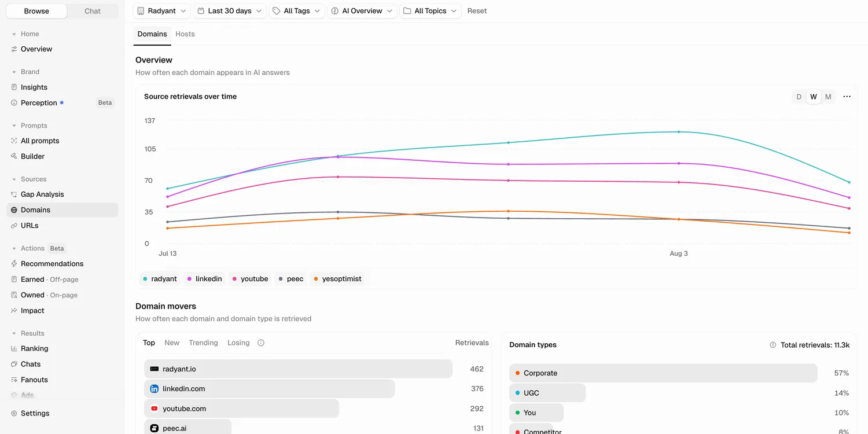Click the YouTube logo icon
The height and width of the screenshot is (434, 868).
pos(155,409)
